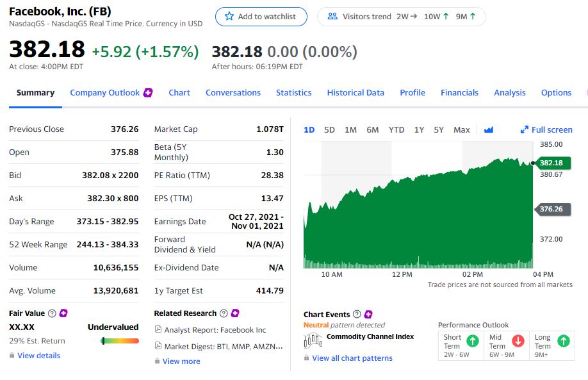Image resolution: width=588 pixels, height=380 pixels.
Task: Click the premium badge beside Company Outlook
Action: coord(148,92)
